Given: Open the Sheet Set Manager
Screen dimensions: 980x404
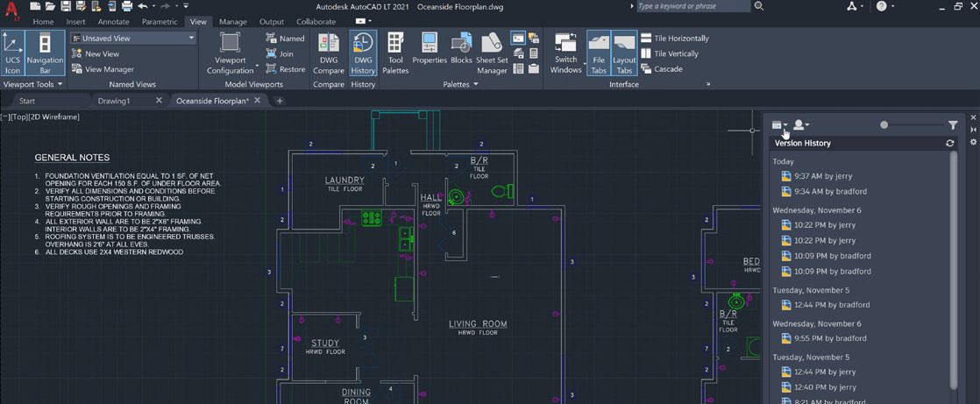Looking at the screenshot, I should [493, 53].
